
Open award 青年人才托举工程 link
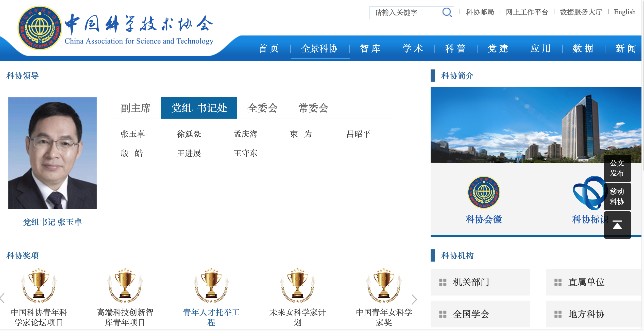click(x=211, y=317)
